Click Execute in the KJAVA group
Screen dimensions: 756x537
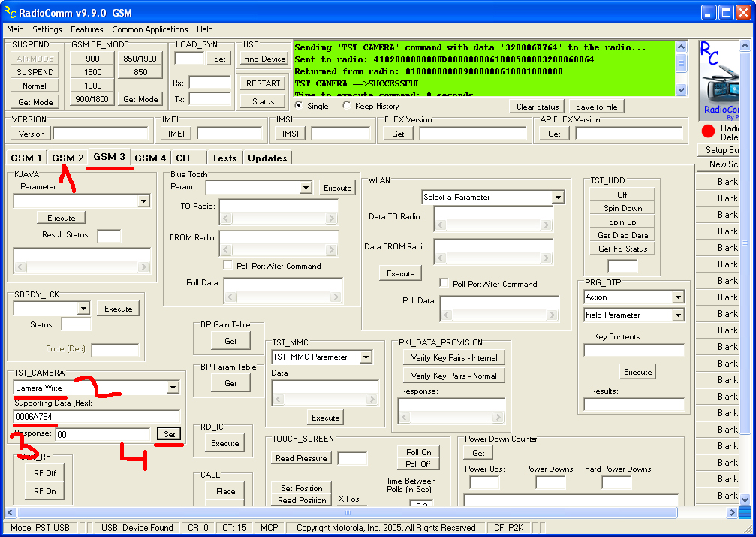pos(62,218)
